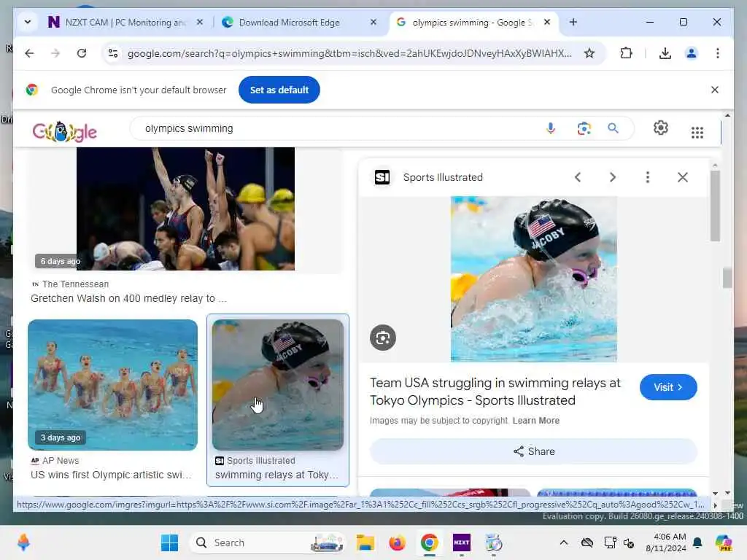Click the Lens overlay icon on preview image

click(x=382, y=338)
